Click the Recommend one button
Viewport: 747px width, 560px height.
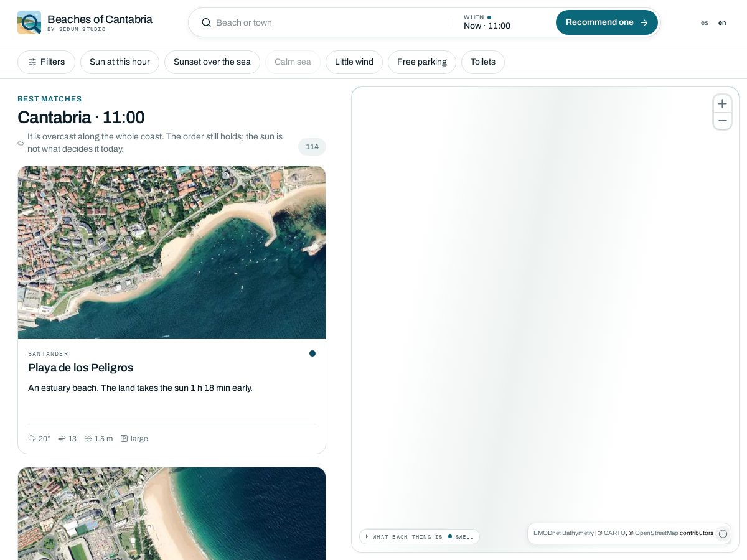(x=607, y=22)
